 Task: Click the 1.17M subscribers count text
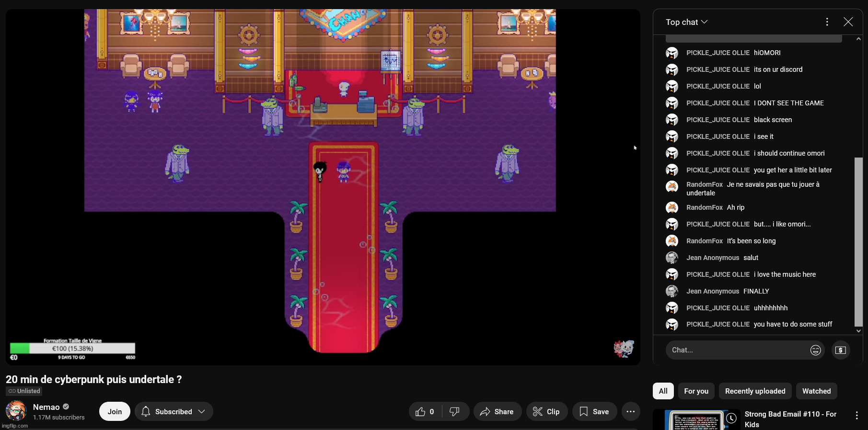point(58,418)
